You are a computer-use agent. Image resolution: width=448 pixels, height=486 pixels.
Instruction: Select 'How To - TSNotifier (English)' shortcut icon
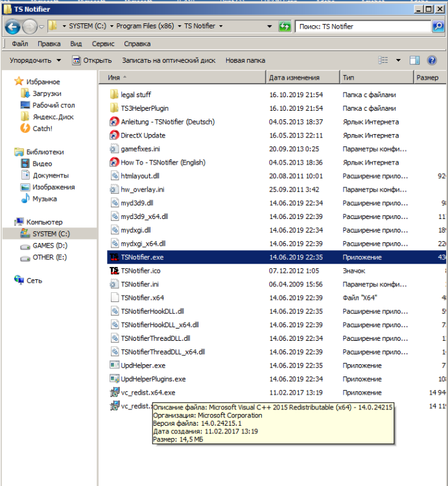click(x=114, y=162)
